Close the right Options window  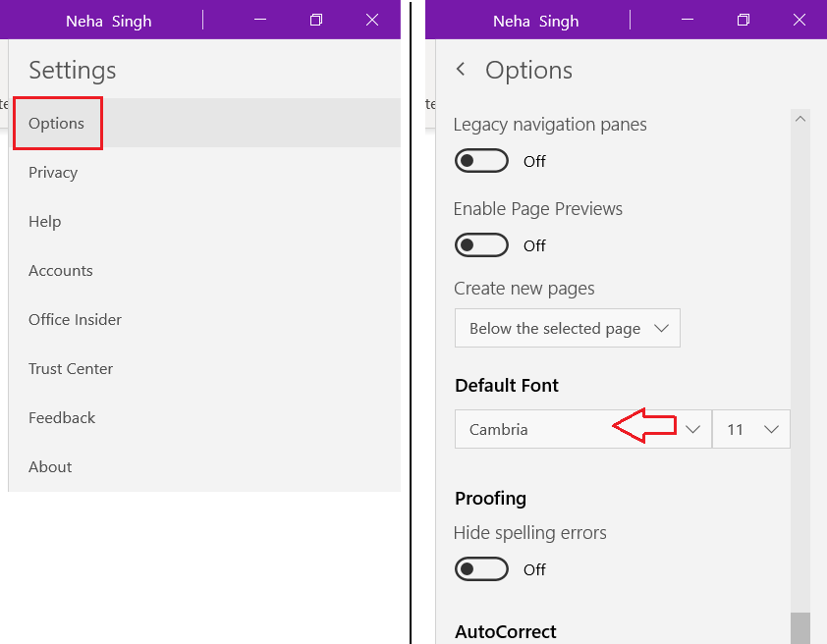point(799,20)
